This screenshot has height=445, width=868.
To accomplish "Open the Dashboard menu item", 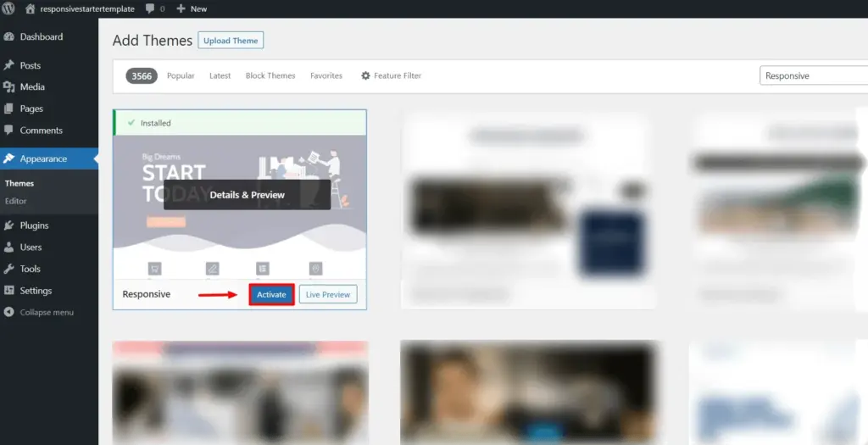I will click(x=41, y=37).
